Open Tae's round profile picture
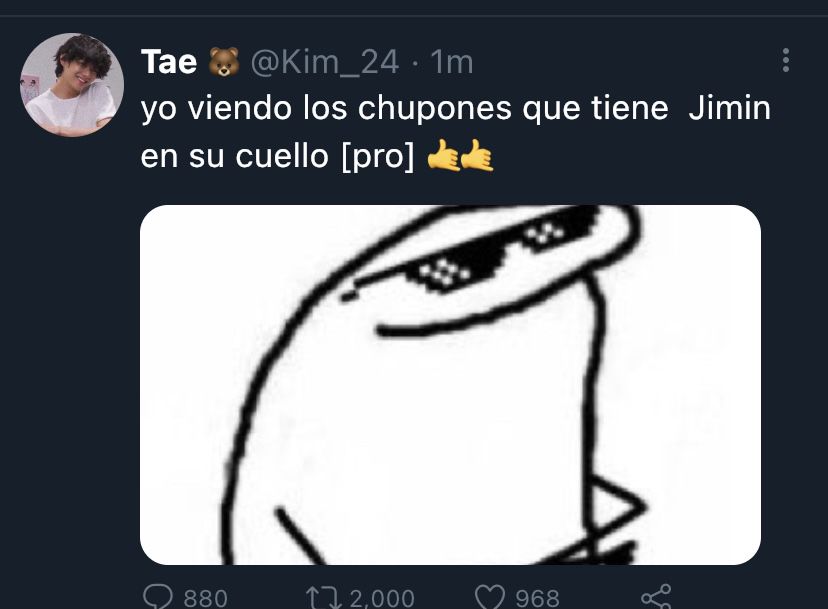Viewport: 828px width, 609px height. [x=72, y=85]
